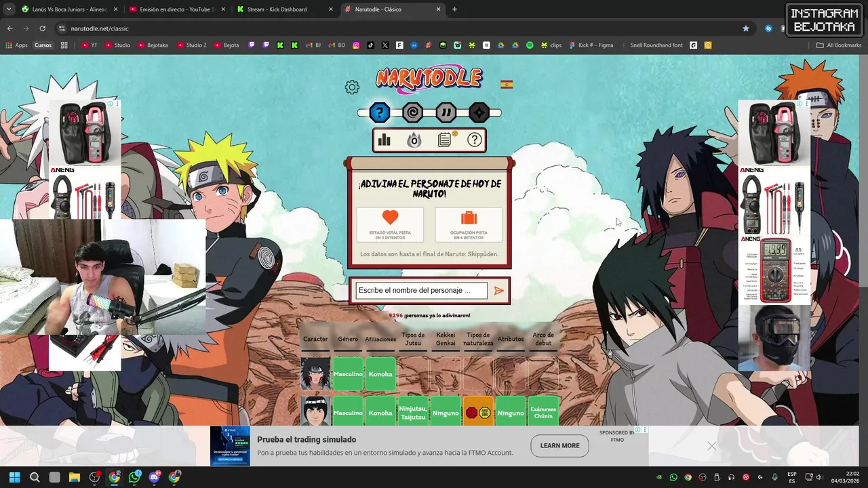Select the shuriken eye game mode icon
Viewport: 868px width, 488px height.
click(479, 113)
